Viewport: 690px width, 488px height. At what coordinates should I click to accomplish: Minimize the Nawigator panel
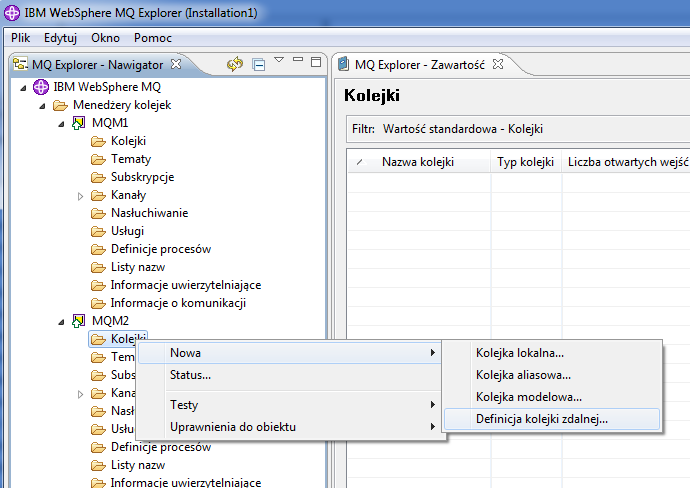[x=298, y=59]
